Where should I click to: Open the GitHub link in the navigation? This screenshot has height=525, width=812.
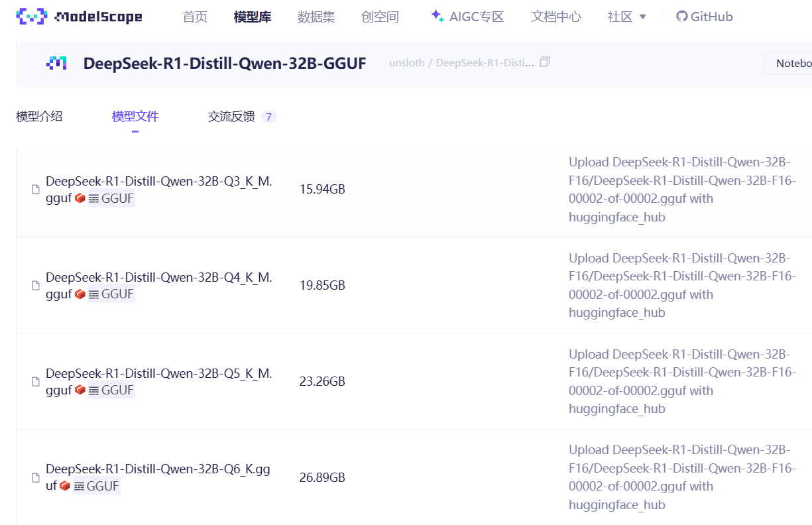tap(704, 17)
